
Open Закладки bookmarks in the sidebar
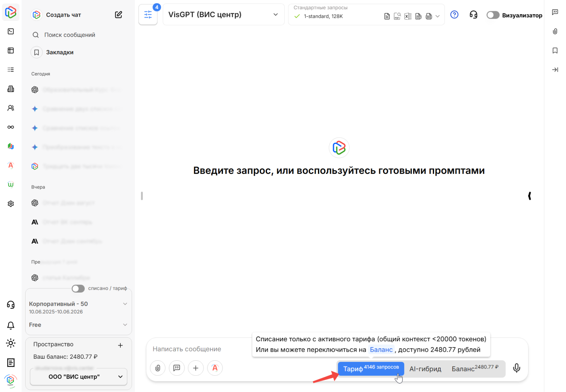click(x=60, y=52)
